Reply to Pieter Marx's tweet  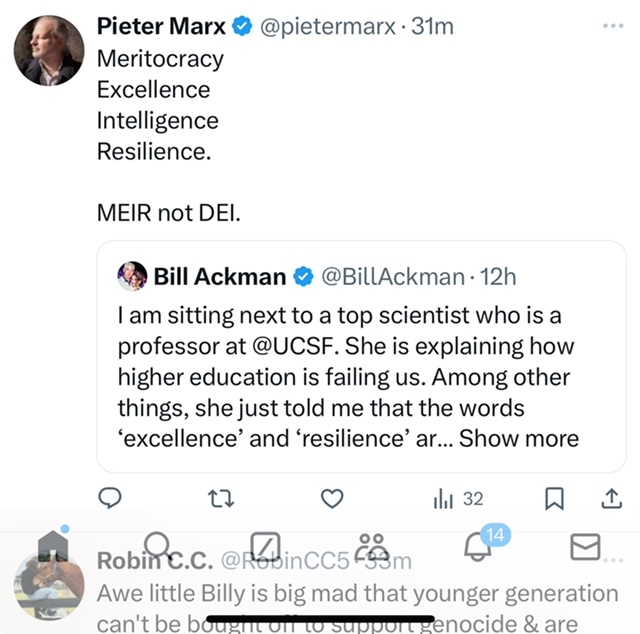[x=110, y=498]
